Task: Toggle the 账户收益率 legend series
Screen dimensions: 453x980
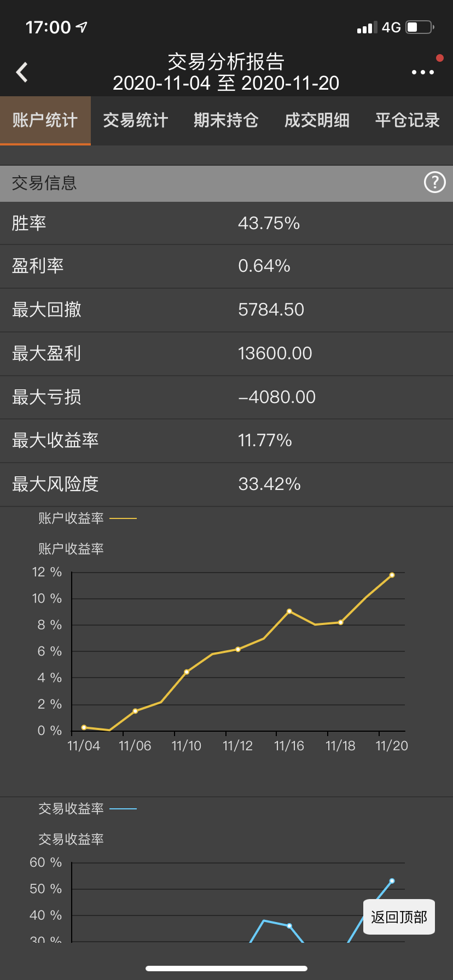Action: point(87,518)
